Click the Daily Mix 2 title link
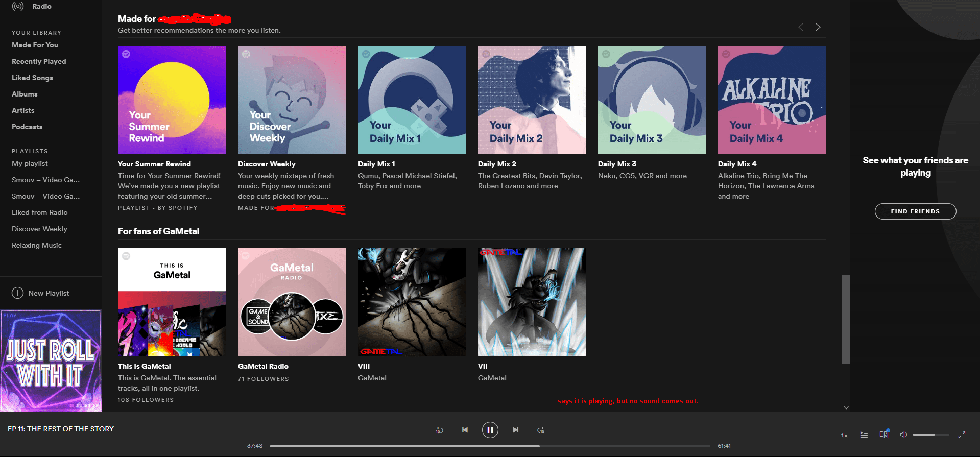Screen dimensions: 980x457 (x=497, y=164)
